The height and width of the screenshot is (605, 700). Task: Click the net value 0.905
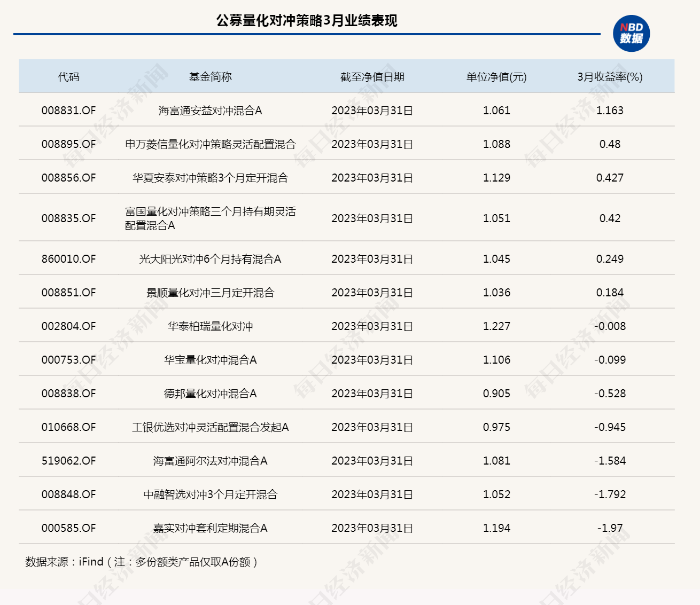[496, 394]
